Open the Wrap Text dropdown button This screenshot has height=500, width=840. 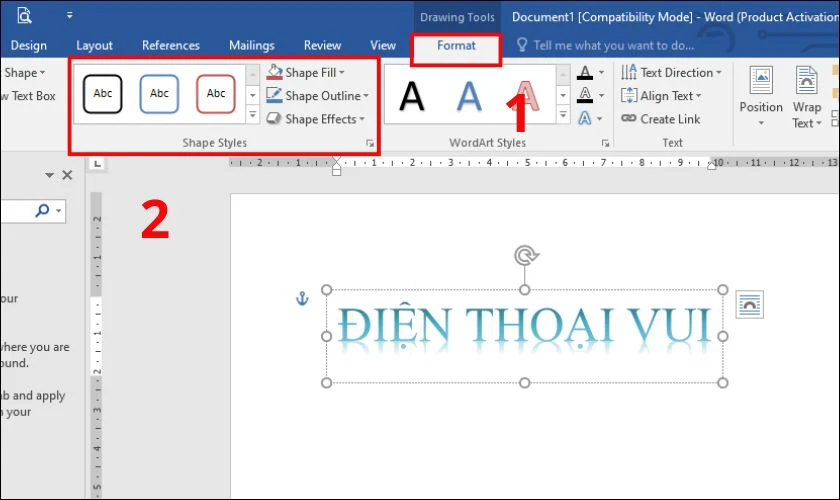[807, 96]
